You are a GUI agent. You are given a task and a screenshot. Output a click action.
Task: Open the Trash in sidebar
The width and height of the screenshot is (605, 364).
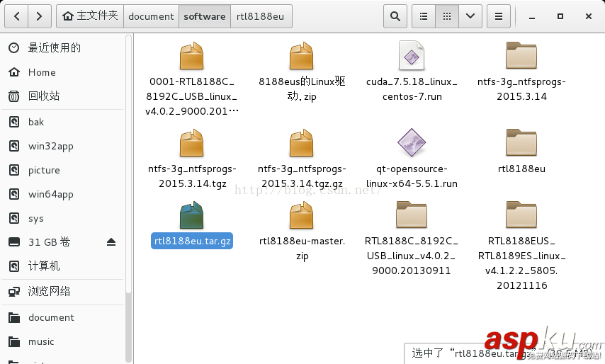(64, 96)
